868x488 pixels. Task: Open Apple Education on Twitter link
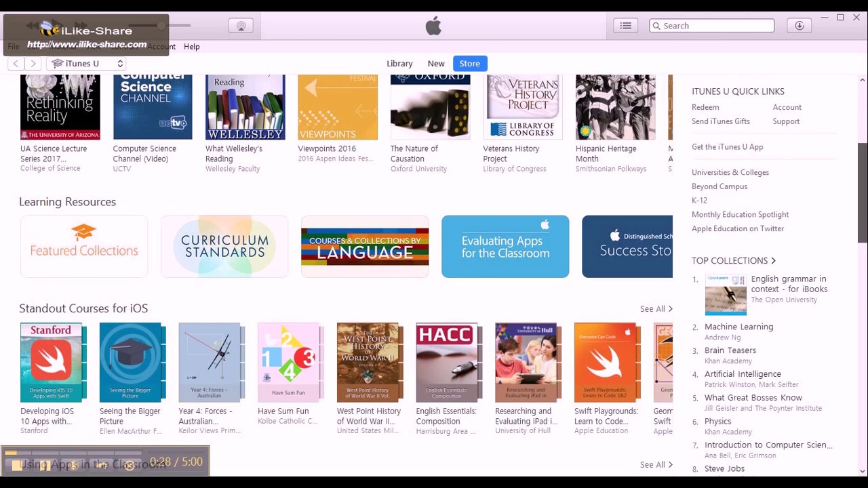coord(738,229)
